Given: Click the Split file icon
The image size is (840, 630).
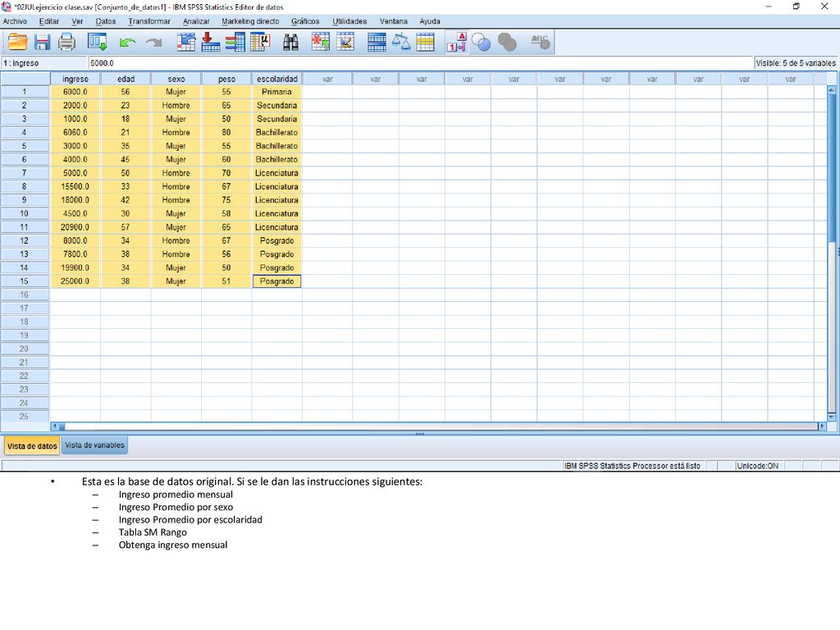Looking at the screenshot, I should click(x=377, y=43).
